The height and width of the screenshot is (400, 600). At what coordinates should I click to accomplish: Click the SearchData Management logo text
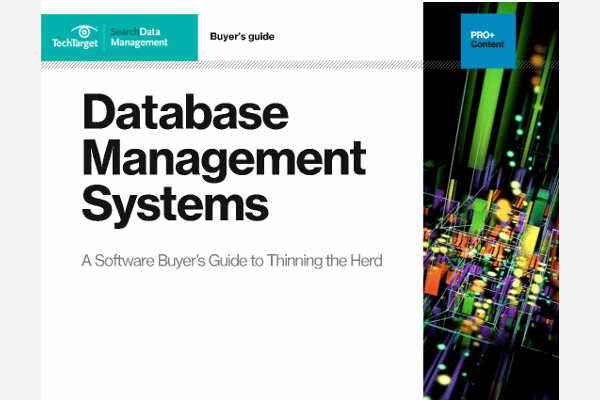click(139, 37)
